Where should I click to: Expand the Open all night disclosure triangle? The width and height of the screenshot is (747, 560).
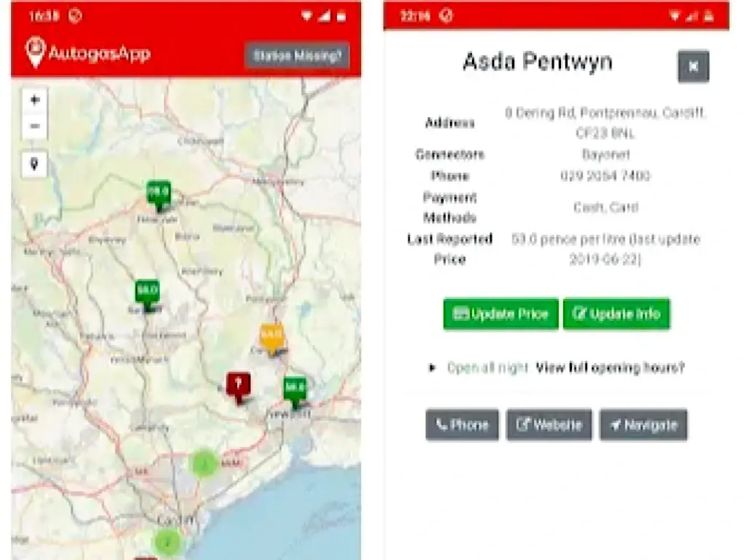click(432, 367)
